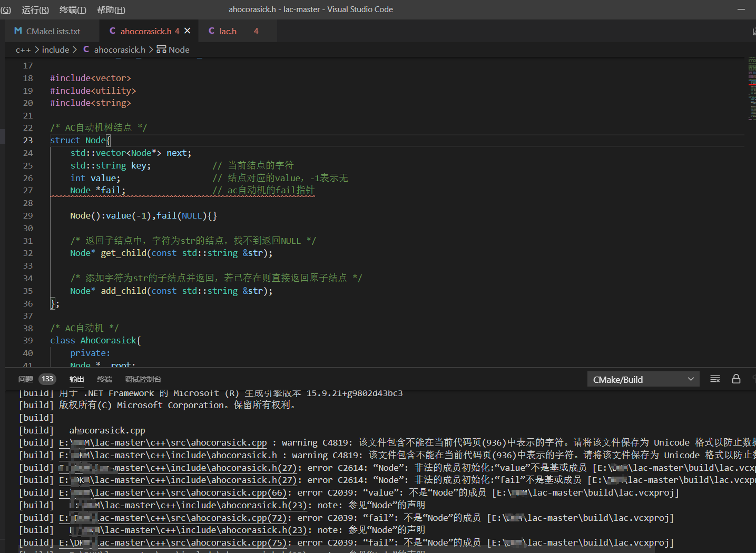
Task: Click the add_child function declaration
Action: coord(172,291)
